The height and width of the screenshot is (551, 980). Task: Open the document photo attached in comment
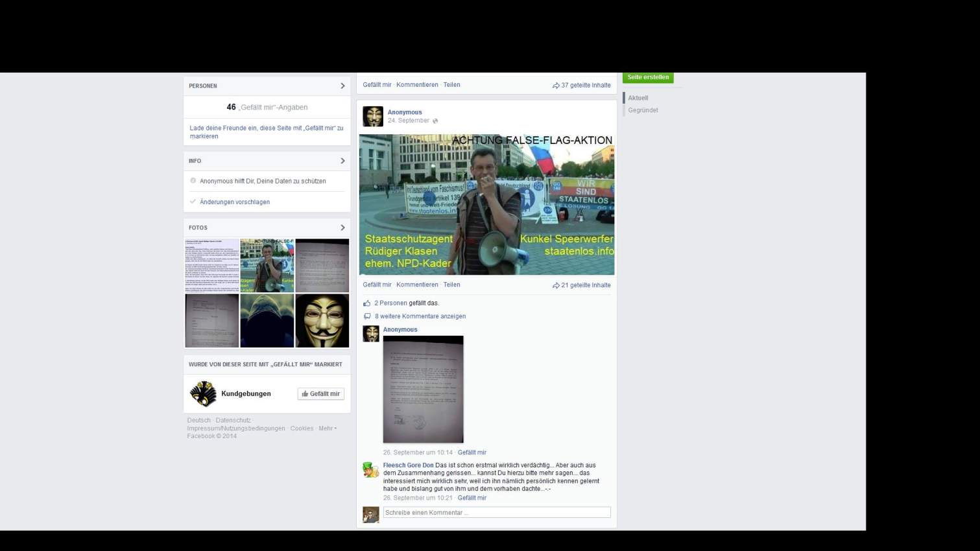coord(423,389)
